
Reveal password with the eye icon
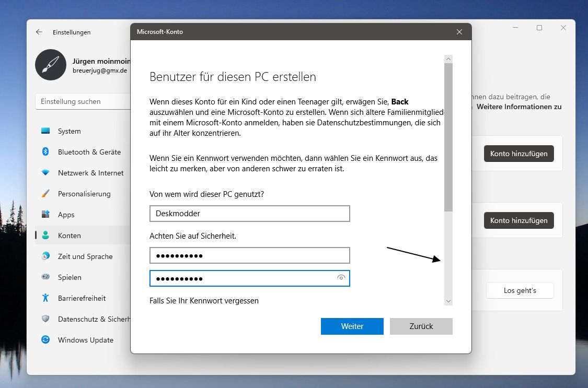click(341, 278)
